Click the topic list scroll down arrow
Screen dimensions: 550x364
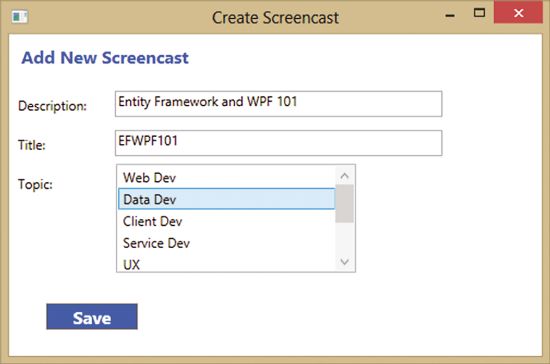pos(344,262)
